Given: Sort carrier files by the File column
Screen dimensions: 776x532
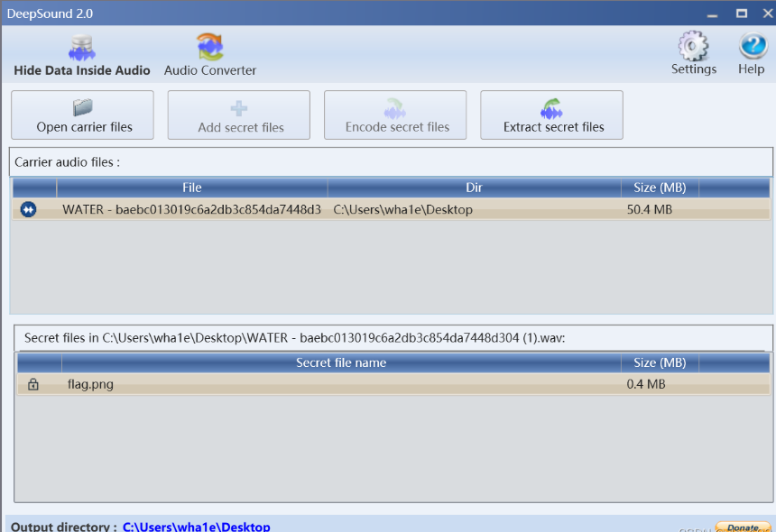Looking at the screenshot, I should pyautogui.click(x=192, y=188).
